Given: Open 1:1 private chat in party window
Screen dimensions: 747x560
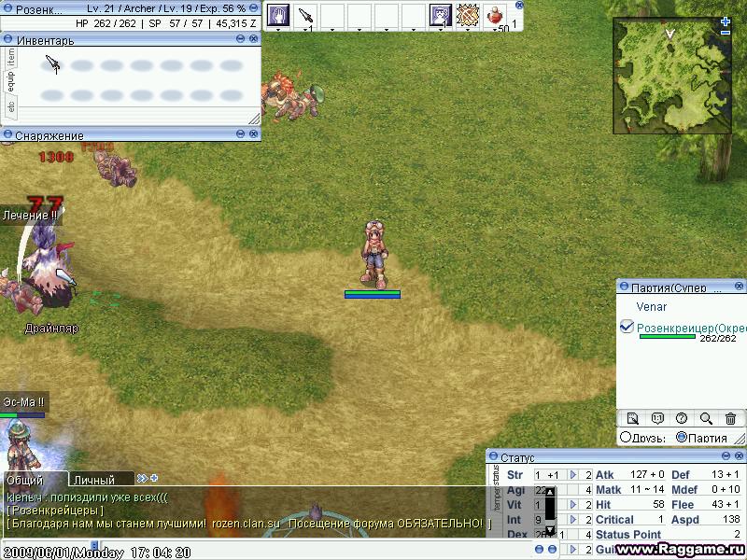Looking at the screenshot, I should point(657,418).
